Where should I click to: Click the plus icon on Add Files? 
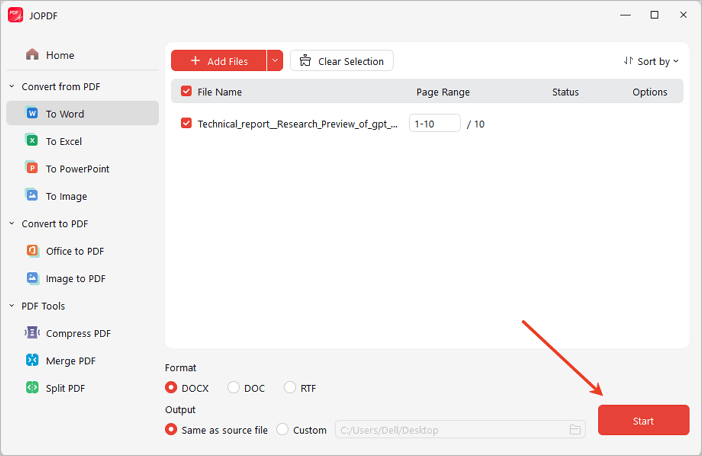pos(196,60)
